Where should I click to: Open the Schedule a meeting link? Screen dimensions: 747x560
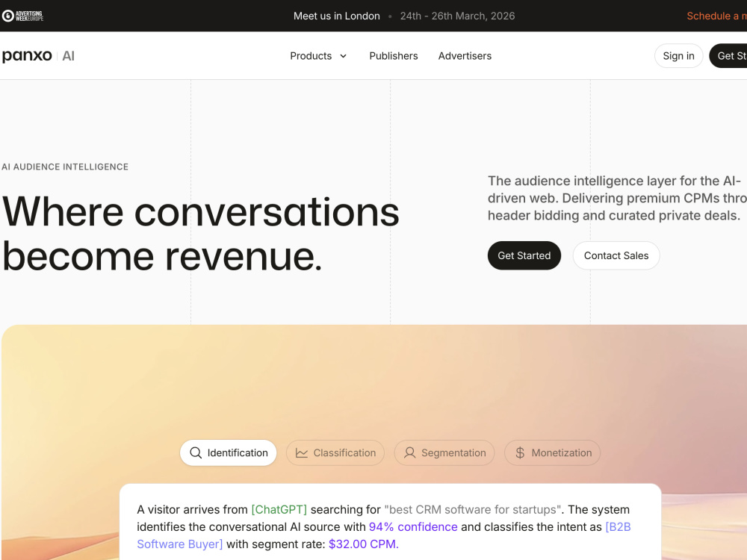[716, 16]
